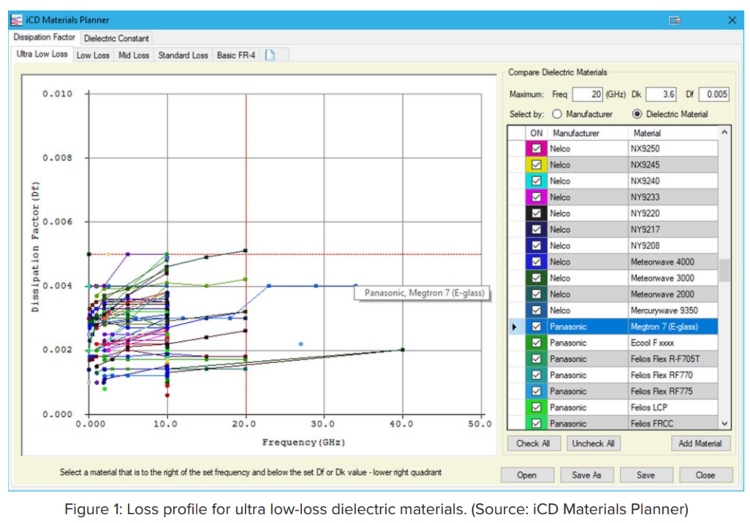Click the Material column header
Image resolution: width=750 pixels, height=523 pixels.
(x=673, y=133)
